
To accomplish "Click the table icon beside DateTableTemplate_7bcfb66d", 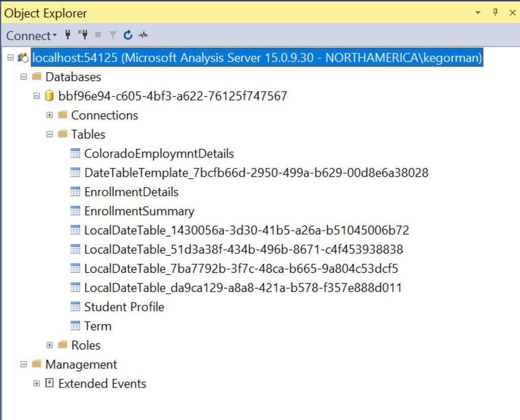I will 75,172.
